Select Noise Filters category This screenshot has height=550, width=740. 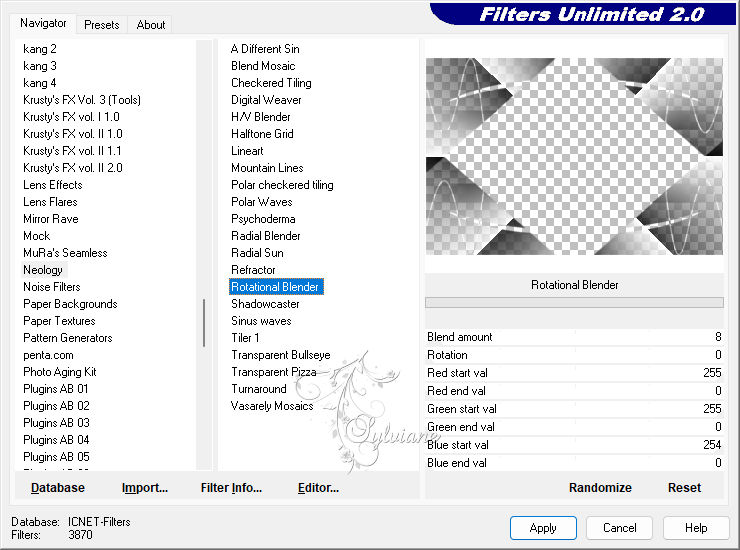click(x=51, y=287)
